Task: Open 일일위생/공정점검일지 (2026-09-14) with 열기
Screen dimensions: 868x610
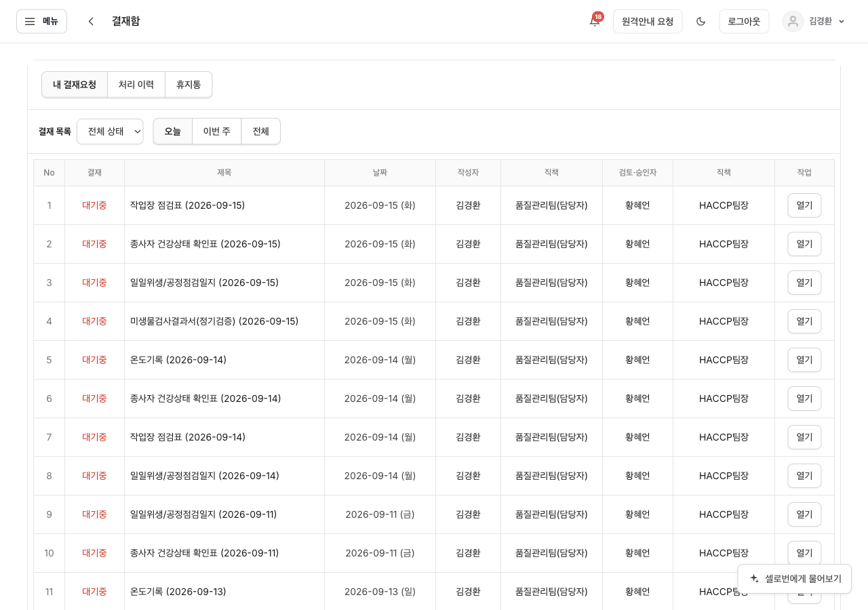Action: coord(804,476)
